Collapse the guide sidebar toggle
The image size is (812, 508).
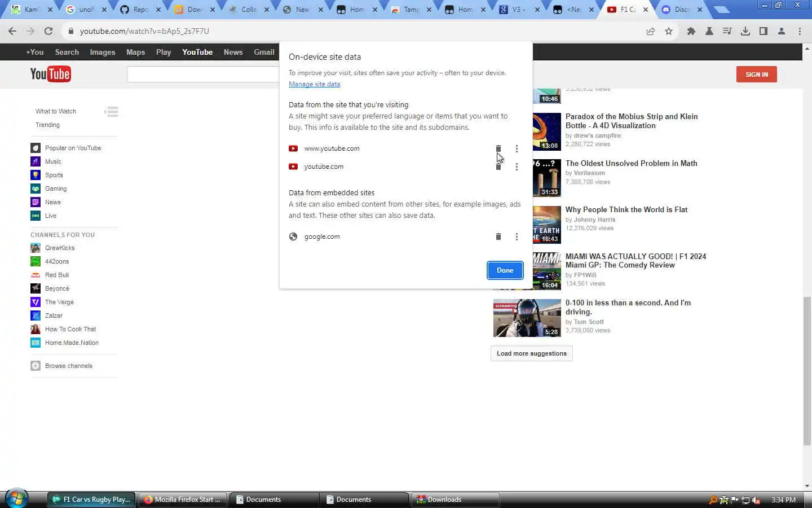[x=112, y=111]
